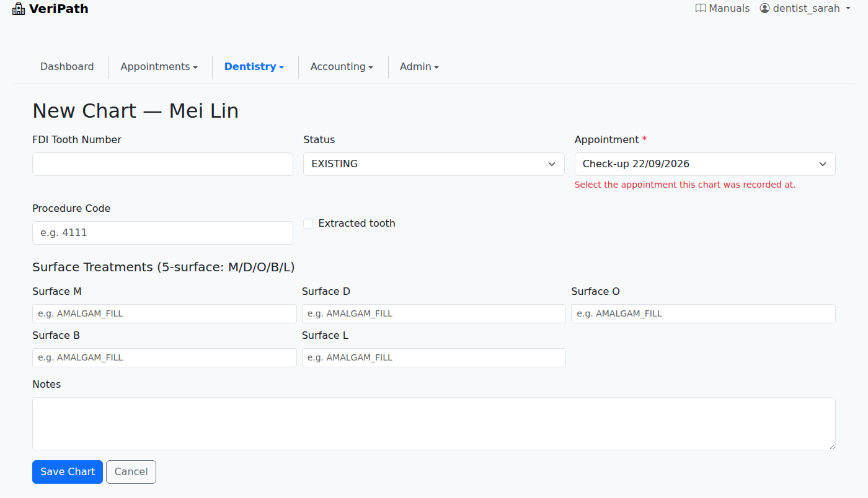Click the red appointment help text
The height and width of the screenshot is (498, 868).
pyautogui.click(x=685, y=185)
